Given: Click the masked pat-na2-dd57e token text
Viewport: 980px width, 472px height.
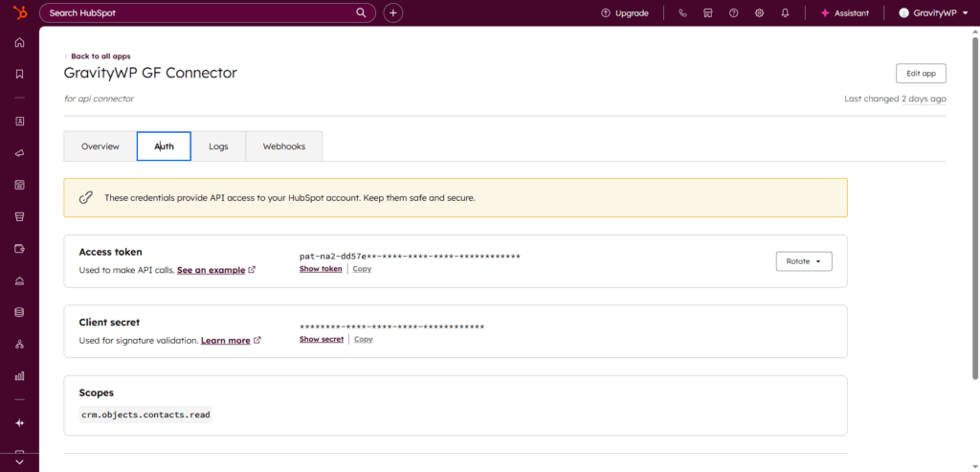Looking at the screenshot, I should click(410, 257).
